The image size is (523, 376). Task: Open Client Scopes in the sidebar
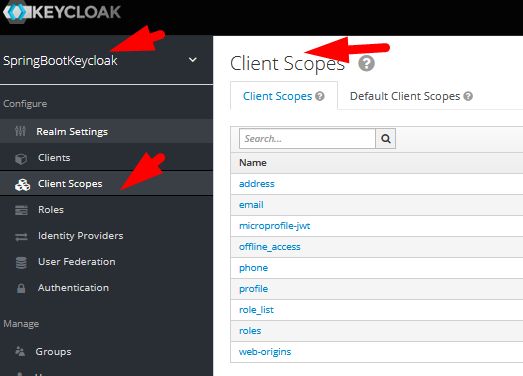pos(70,184)
